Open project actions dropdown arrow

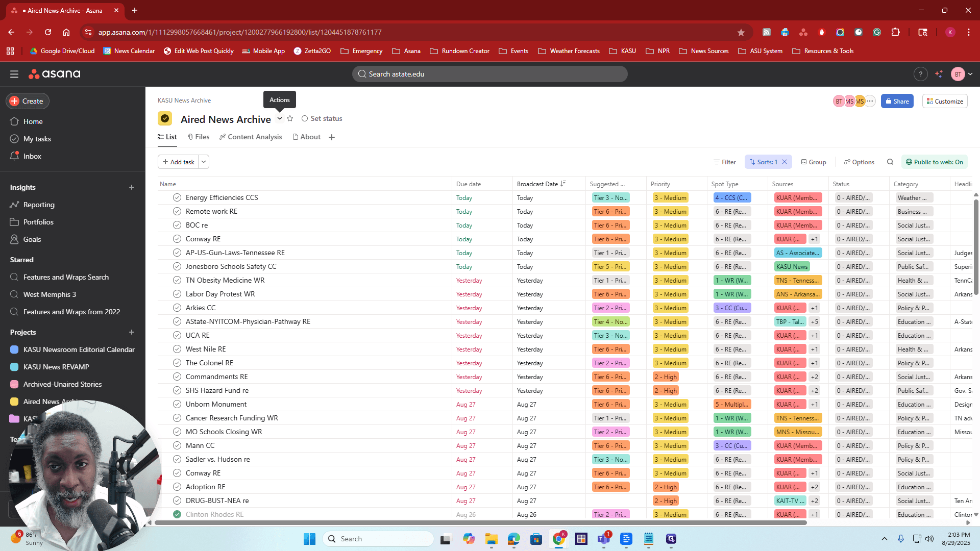280,118
